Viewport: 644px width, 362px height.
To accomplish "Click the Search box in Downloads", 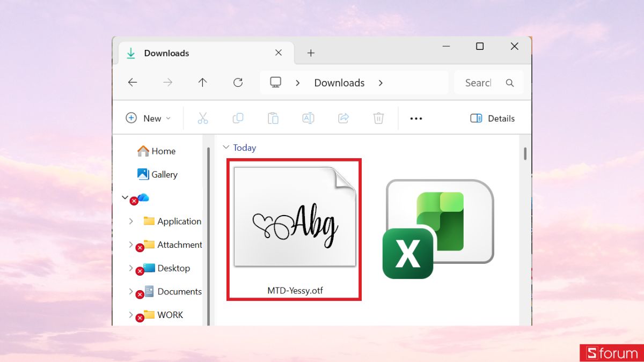I will (486, 82).
